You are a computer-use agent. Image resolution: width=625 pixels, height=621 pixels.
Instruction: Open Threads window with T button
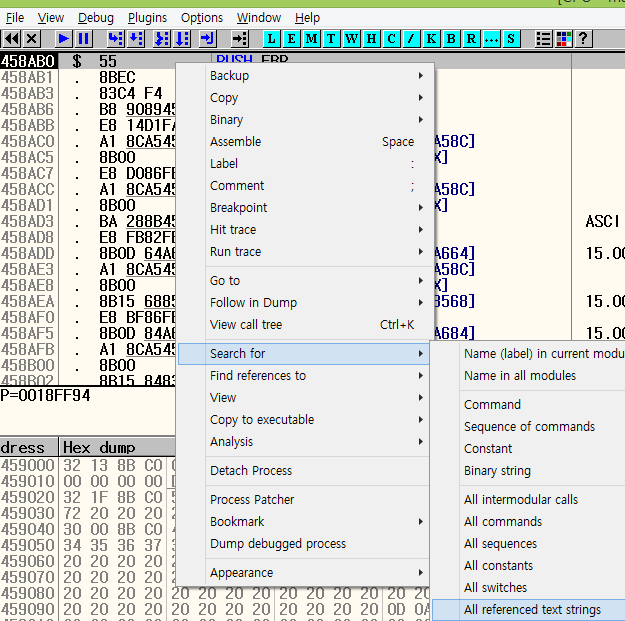331,39
